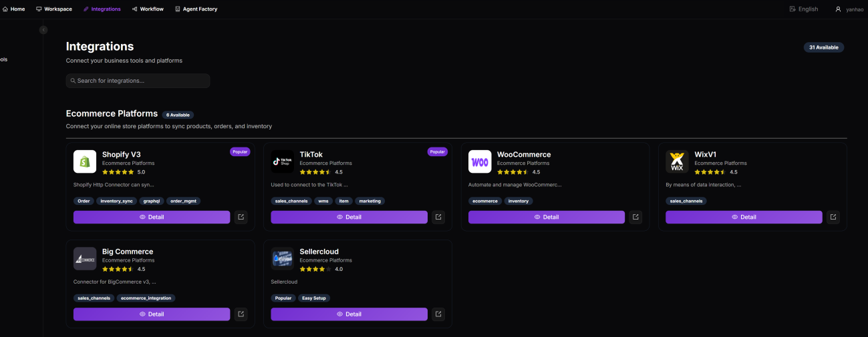Screen dimensions: 868x337
Task: Collapse the left sidebar chevron
Action: [x=43, y=30]
